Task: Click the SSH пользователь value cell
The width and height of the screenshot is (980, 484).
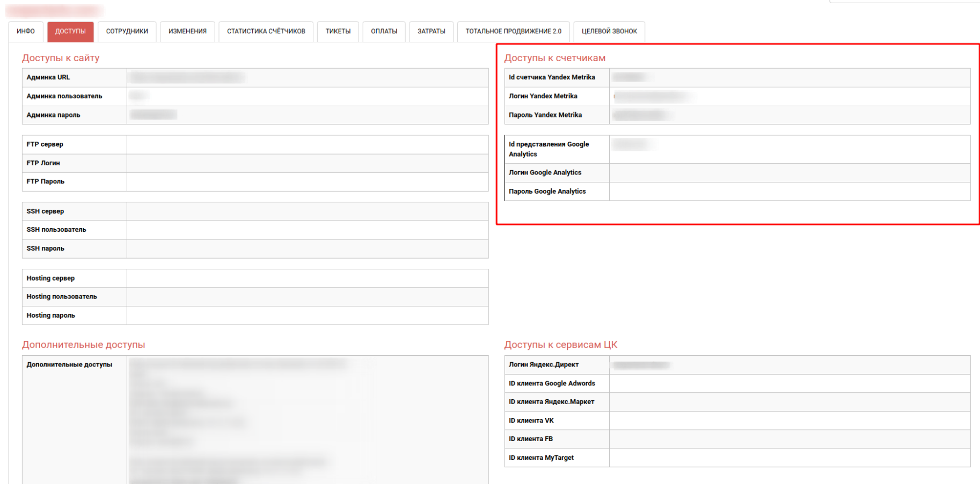Action: click(307, 230)
